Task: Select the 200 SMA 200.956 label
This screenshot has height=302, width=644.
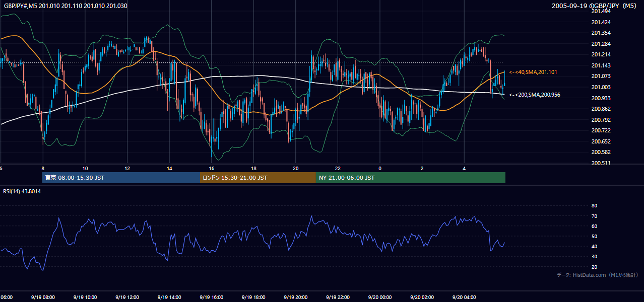Action: click(x=535, y=95)
